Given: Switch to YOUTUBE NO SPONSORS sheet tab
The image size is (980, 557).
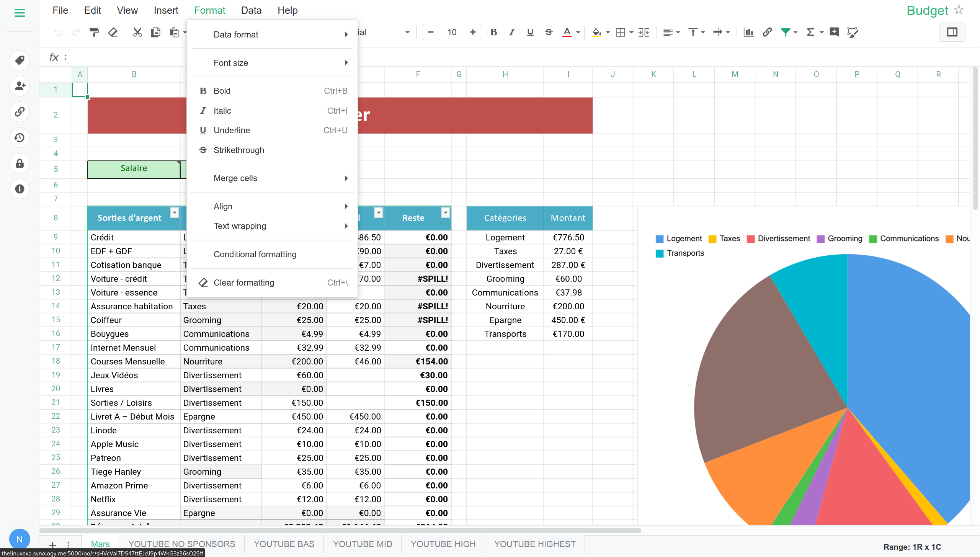Looking at the screenshot, I should [x=181, y=544].
